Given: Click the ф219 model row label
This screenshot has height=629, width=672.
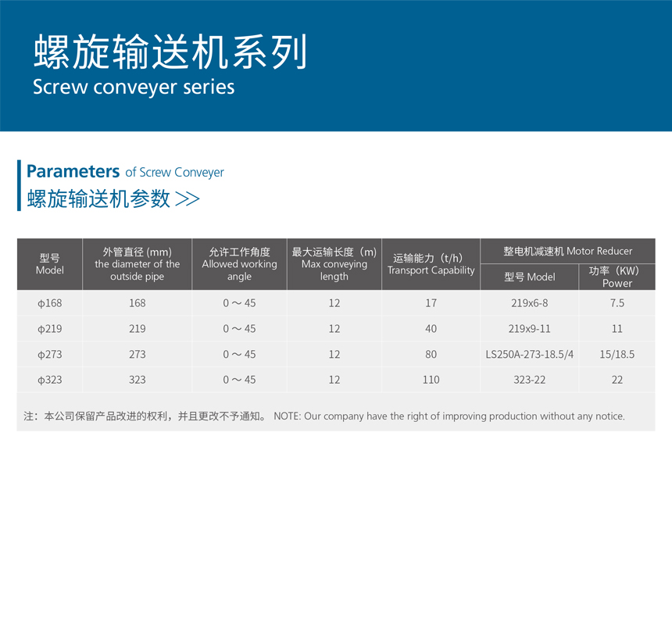Looking at the screenshot, I should coord(49,329).
